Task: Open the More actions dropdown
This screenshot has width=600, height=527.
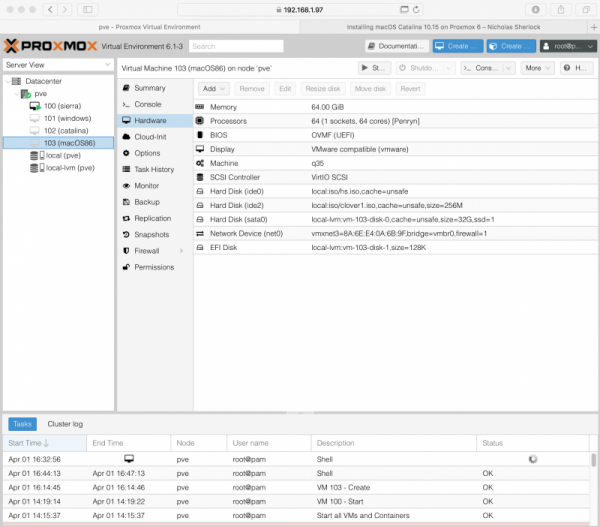Action: pos(537,68)
